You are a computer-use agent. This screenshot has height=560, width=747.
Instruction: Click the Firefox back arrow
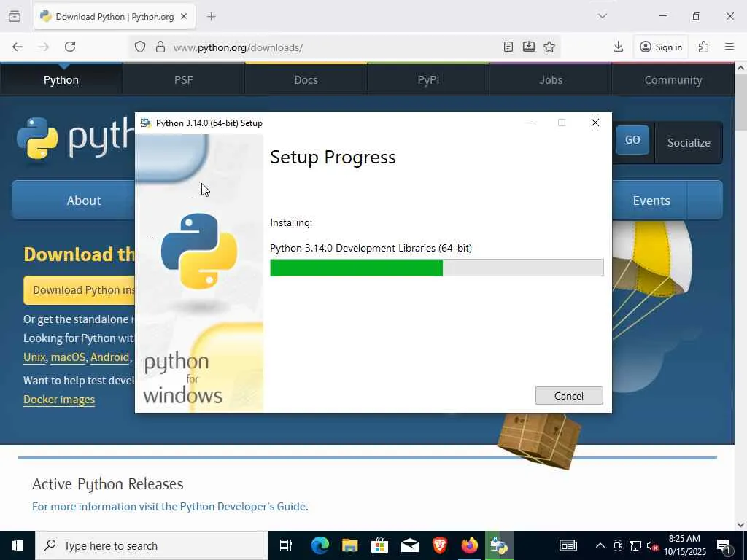[18, 47]
